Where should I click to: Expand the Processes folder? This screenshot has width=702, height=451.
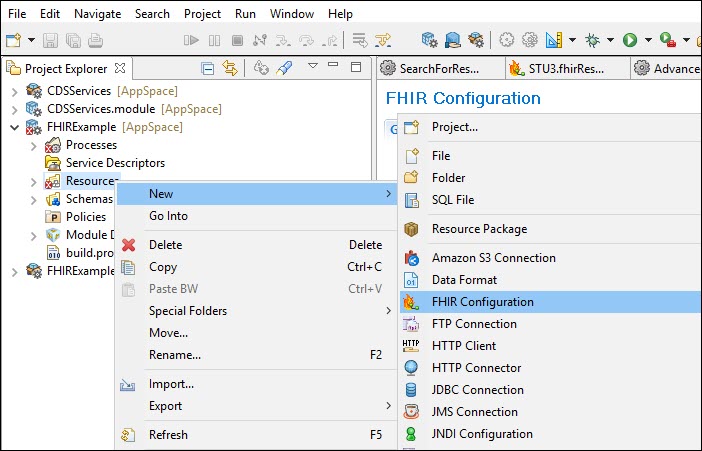tap(33, 145)
